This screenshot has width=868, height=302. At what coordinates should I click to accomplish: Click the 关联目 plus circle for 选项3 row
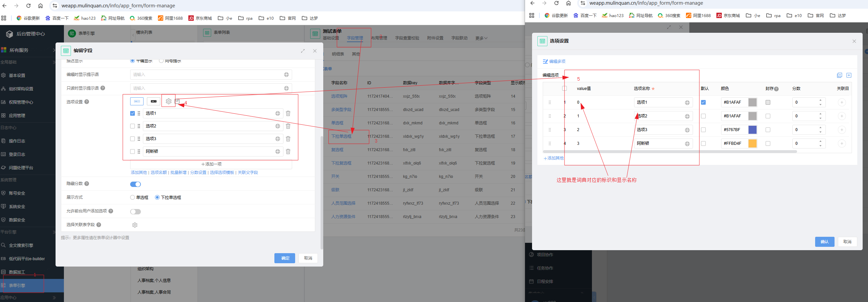point(842,130)
